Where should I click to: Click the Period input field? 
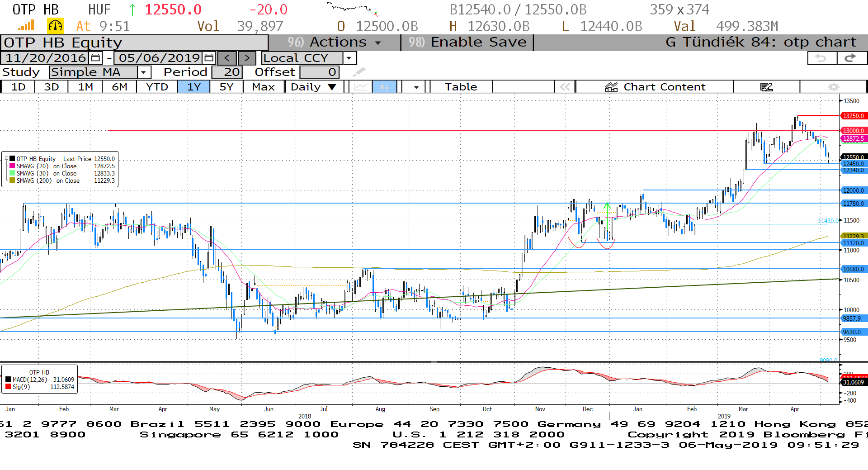pyautogui.click(x=227, y=72)
